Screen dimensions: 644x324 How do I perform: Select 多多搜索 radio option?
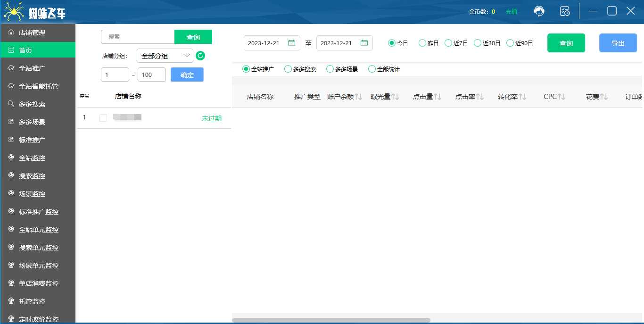click(x=288, y=69)
